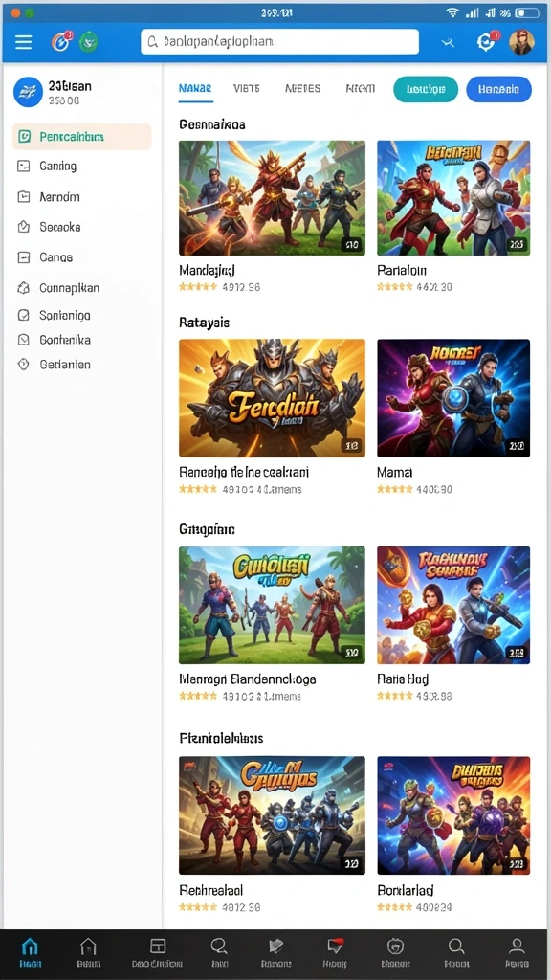Screen dimensions: 551x980
Task: Click the highlighted blue home icon in the bottom bar
Action: 30,947
